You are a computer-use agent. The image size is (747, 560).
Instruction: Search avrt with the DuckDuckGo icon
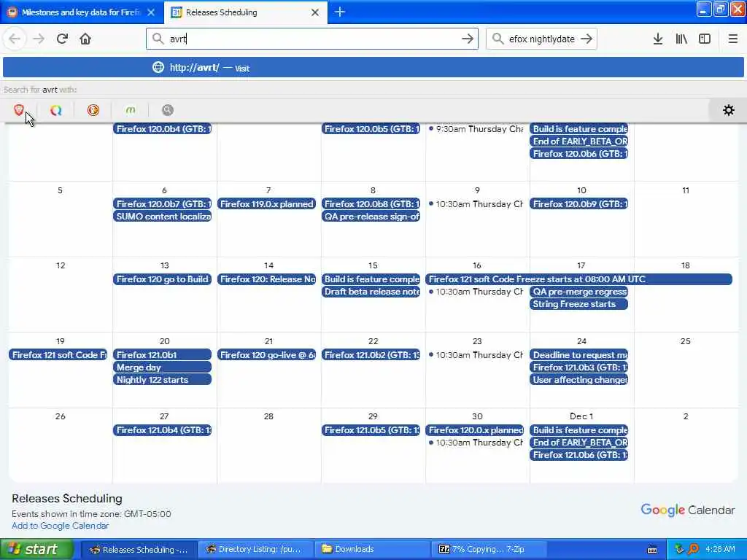click(93, 110)
